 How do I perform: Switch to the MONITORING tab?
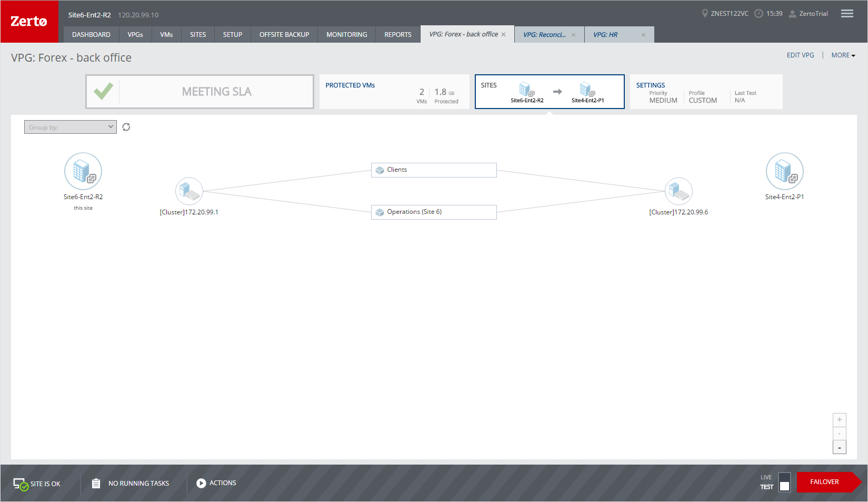tap(347, 35)
